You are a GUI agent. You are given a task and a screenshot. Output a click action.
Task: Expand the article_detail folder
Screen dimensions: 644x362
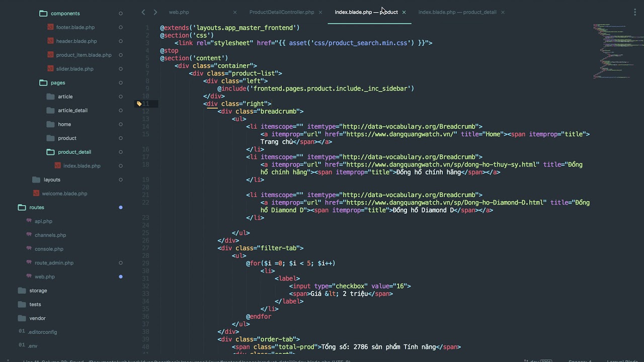[50, 110]
